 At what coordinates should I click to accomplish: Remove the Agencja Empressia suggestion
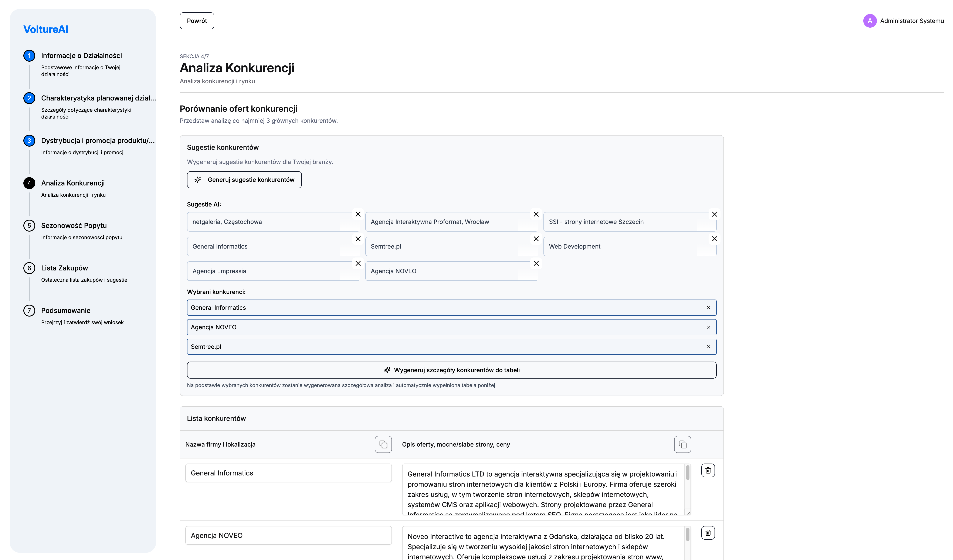[x=358, y=263]
